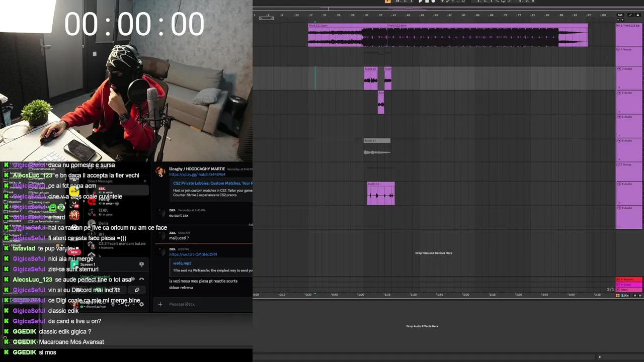644x362 pixels.
Task: Open the we.tl WeTransfer link
Action: pyautogui.click(x=193, y=254)
